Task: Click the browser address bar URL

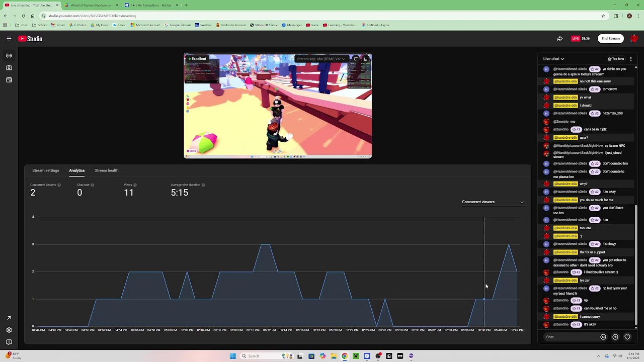Action: 92,16
